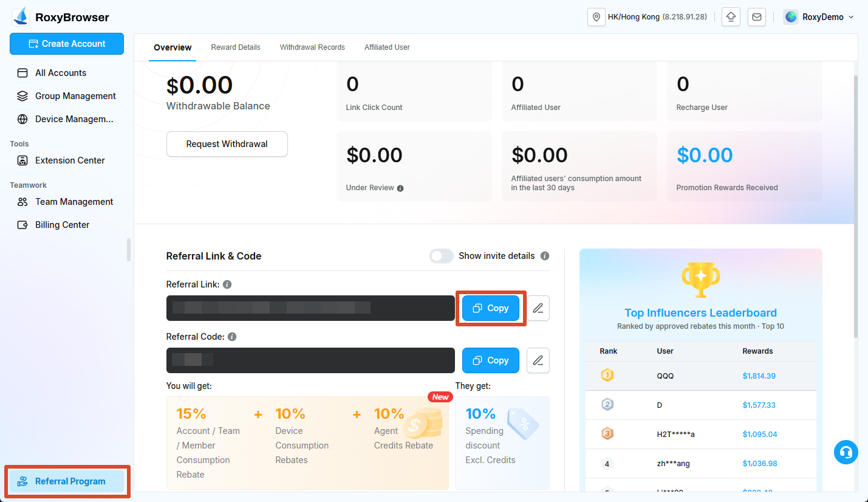Click the upload arrow icon in header
This screenshot has width=868, height=502.
coord(731,17)
